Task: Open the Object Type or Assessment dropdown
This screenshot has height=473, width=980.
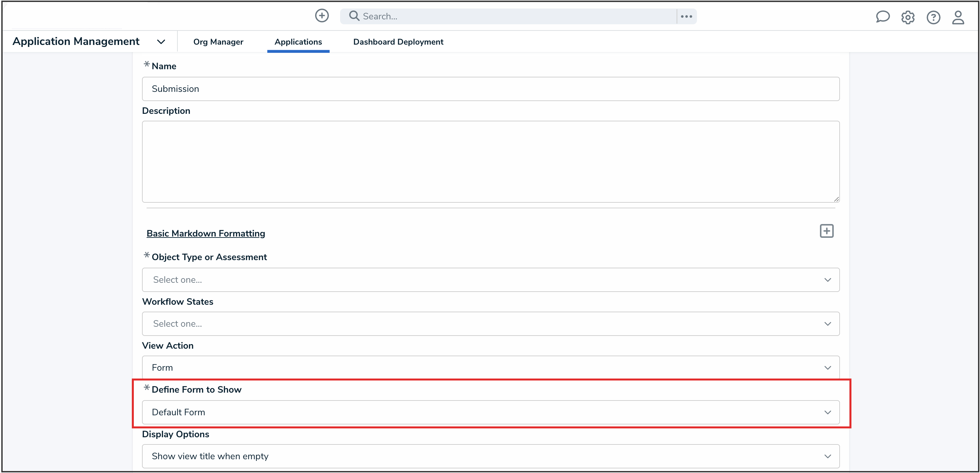Action: (490, 280)
